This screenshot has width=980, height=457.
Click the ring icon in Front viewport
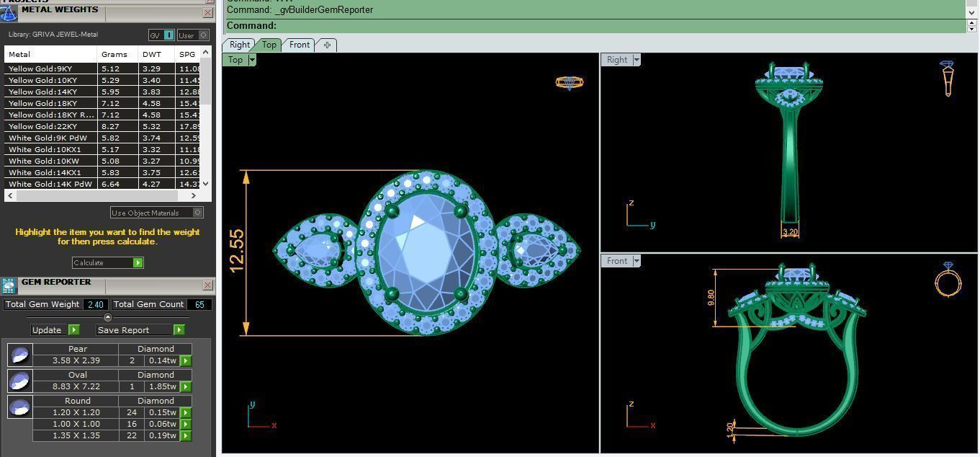(x=948, y=279)
